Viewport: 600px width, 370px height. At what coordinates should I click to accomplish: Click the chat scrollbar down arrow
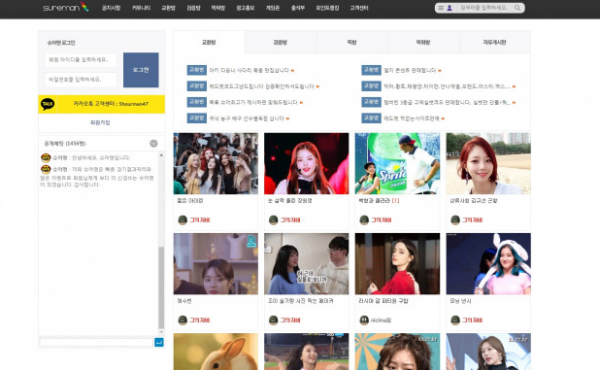pos(161,332)
